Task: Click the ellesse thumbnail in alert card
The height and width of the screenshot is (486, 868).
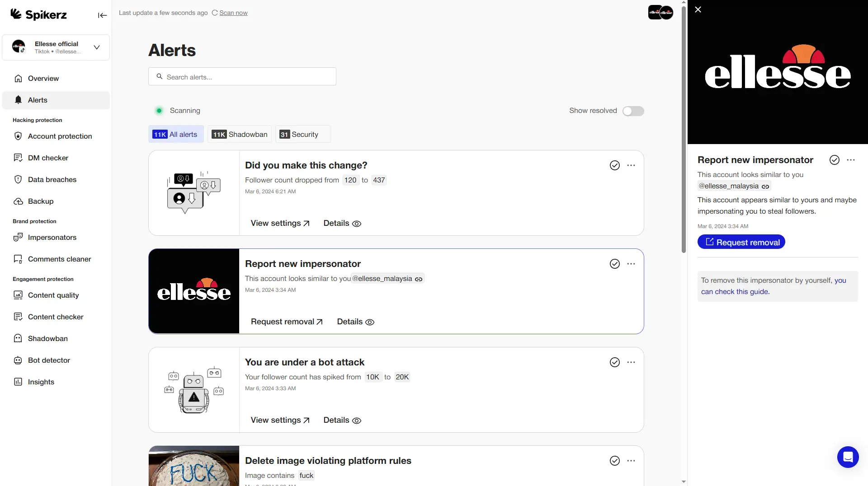Action: [194, 291]
